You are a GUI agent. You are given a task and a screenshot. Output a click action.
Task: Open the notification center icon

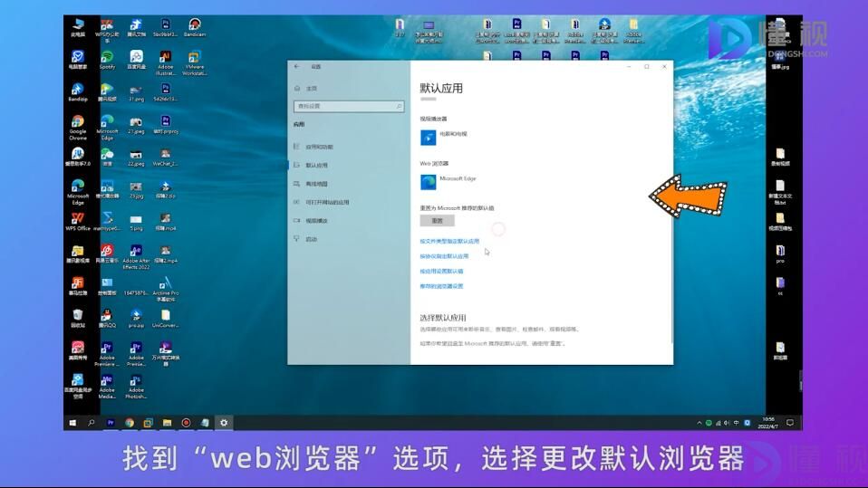point(790,423)
